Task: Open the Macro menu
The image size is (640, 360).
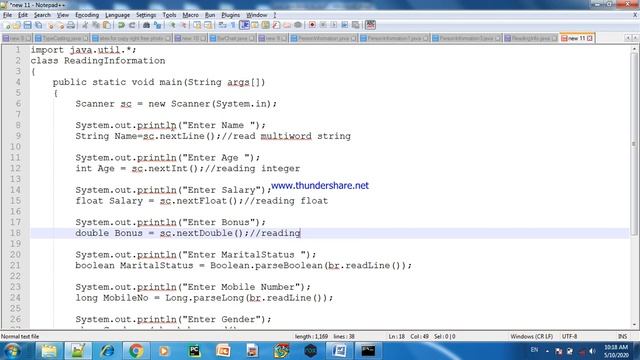Action: coord(190,15)
